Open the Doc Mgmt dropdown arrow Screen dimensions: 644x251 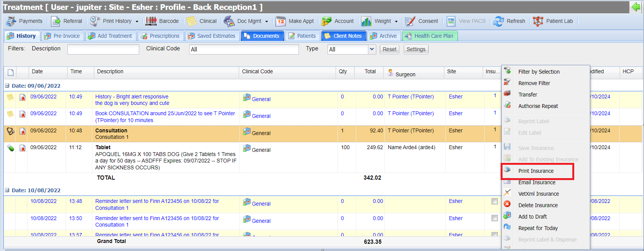point(267,21)
